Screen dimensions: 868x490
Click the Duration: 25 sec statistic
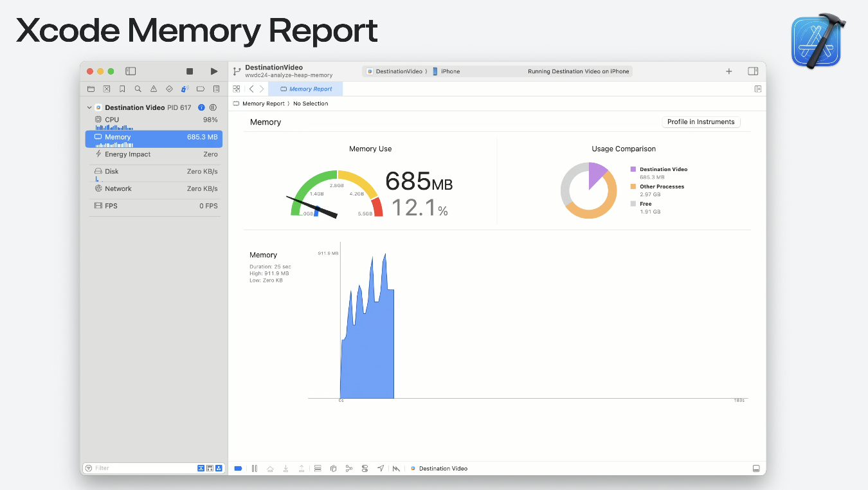(x=270, y=266)
